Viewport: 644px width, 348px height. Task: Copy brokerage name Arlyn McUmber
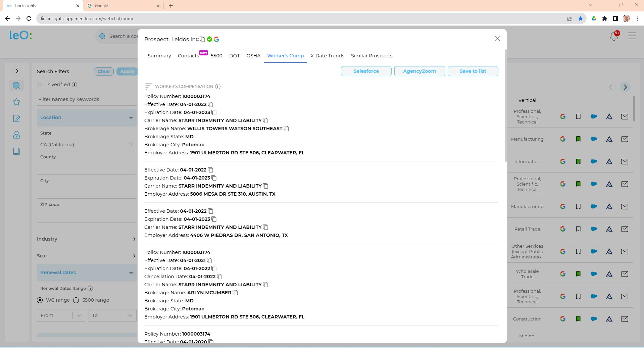tap(235, 293)
